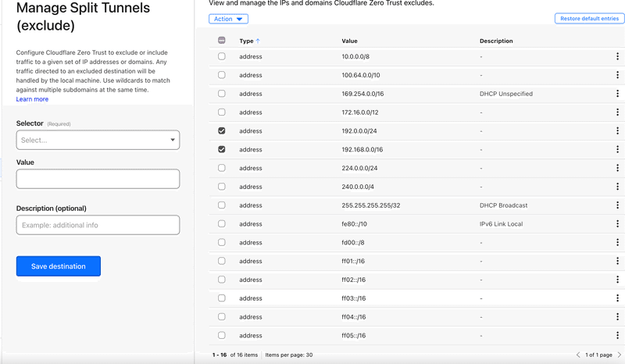Check the 100.64.0.0/10 row checkbox
Screen dimensions: 625x364
(222, 75)
